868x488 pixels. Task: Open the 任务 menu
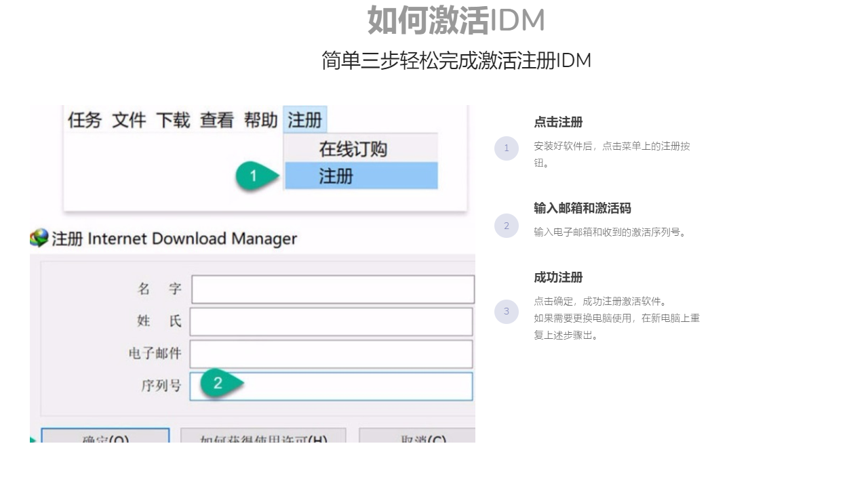(x=85, y=121)
